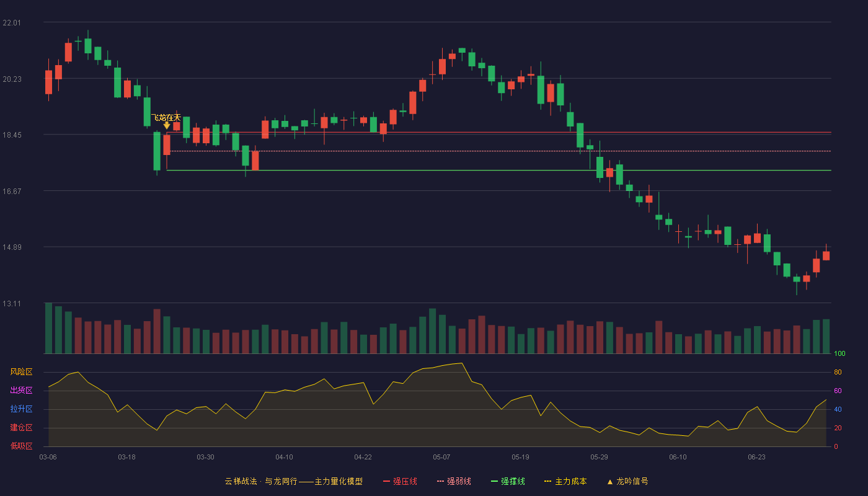This screenshot has width=868, height=496.
Task: Select the 拉升区 zone label
Action: [21, 409]
